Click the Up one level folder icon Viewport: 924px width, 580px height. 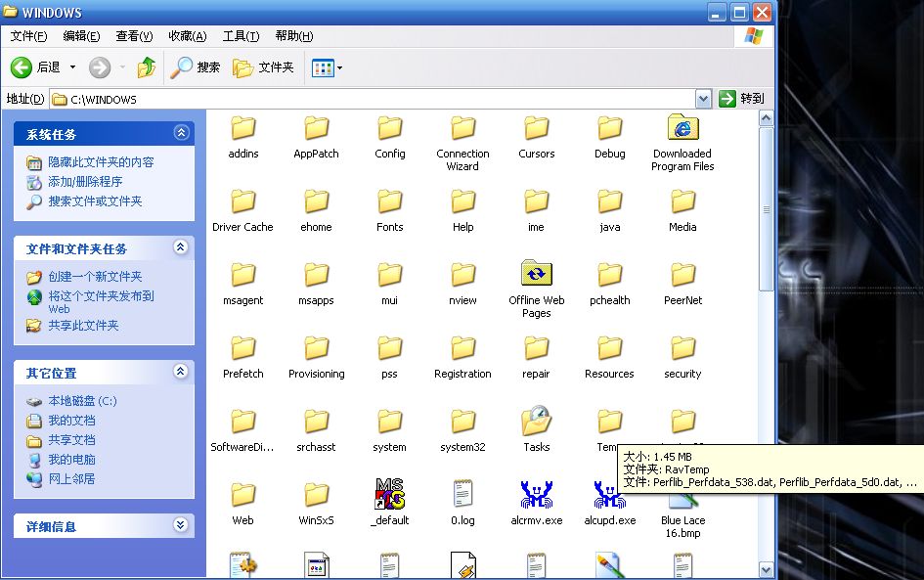(x=147, y=67)
